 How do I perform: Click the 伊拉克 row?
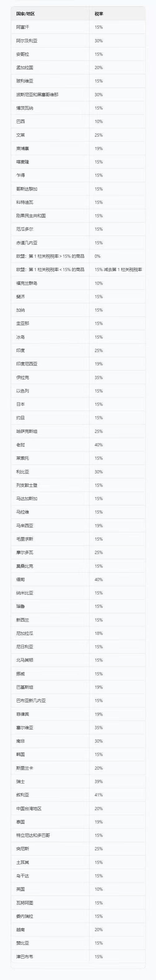78,377
